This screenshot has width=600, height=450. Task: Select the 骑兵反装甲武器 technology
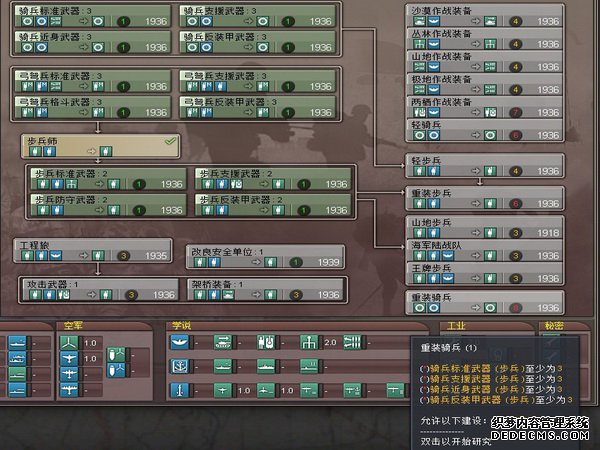click(258, 42)
